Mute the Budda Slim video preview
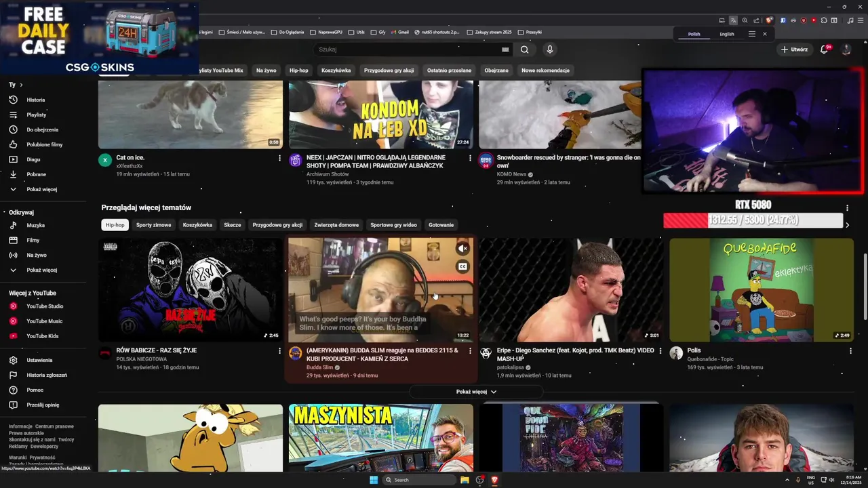Screen dimensions: 868x488 pos(462,249)
